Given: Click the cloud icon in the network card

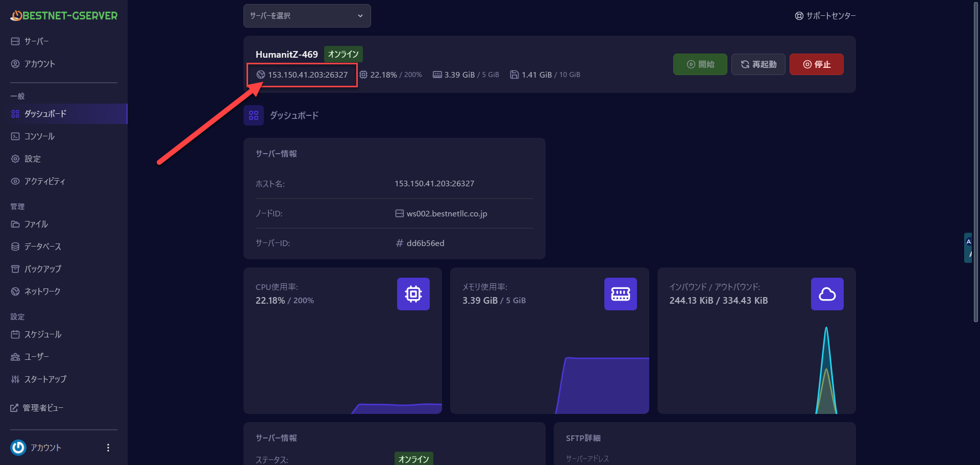Looking at the screenshot, I should click(827, 294).
